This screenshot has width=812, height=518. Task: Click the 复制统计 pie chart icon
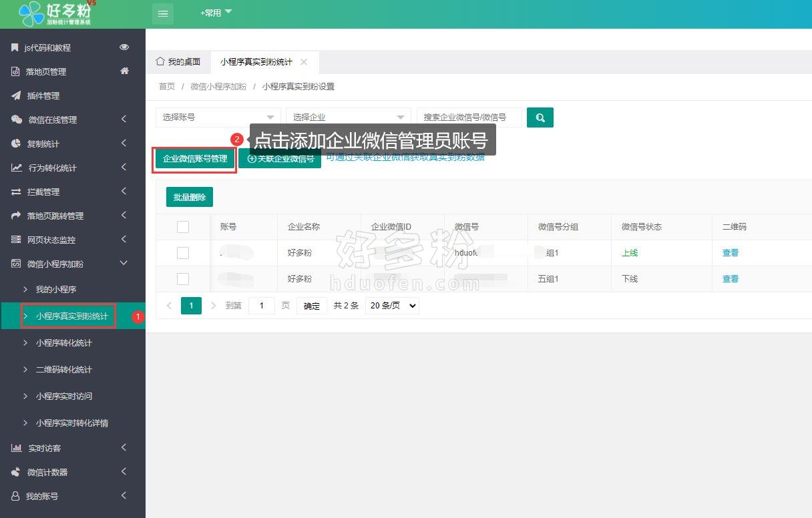(x=17, y=144)
